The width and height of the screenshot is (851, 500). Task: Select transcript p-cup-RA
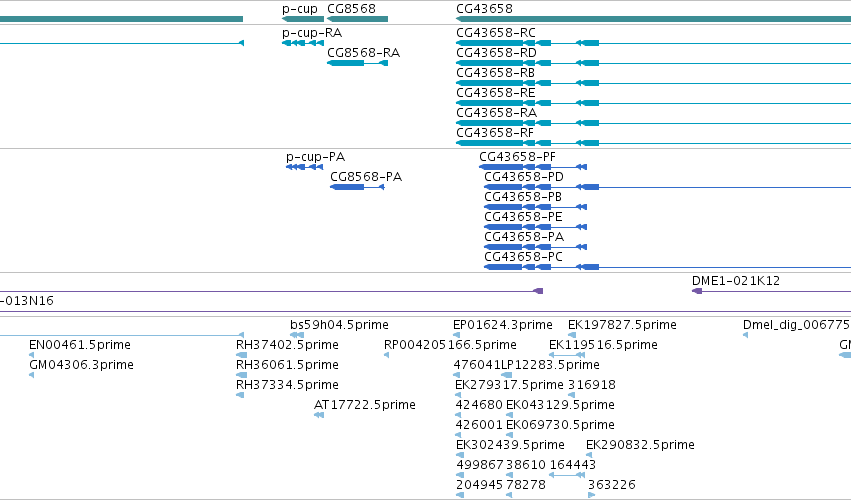pos(312,33)
